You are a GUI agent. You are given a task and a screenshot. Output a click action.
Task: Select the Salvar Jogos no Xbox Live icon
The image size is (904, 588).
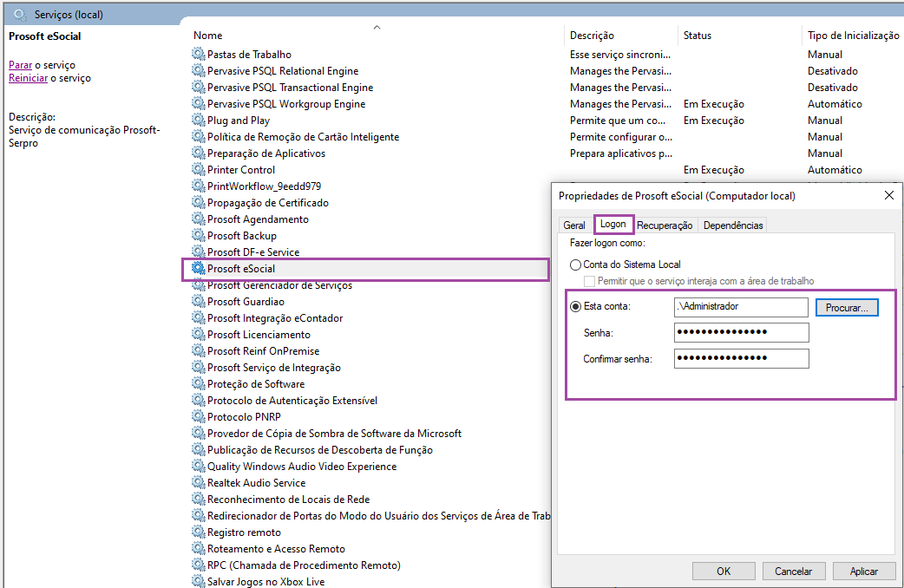pos(199,581)
